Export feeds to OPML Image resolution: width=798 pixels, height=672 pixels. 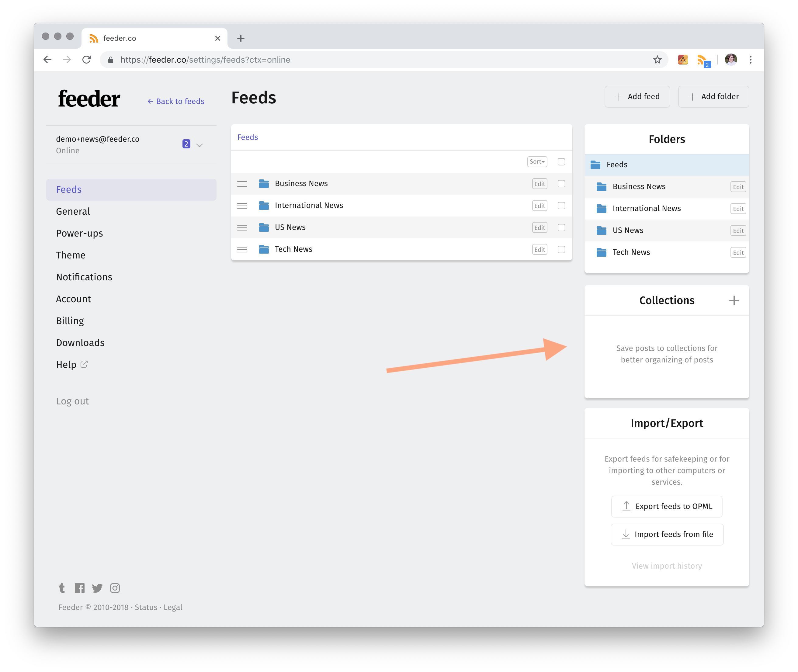pos(666,506)
